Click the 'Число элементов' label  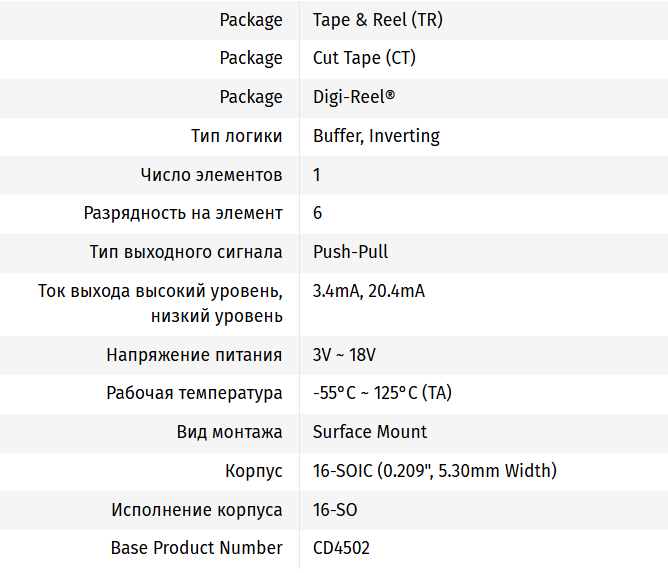[x=212, y=175]
